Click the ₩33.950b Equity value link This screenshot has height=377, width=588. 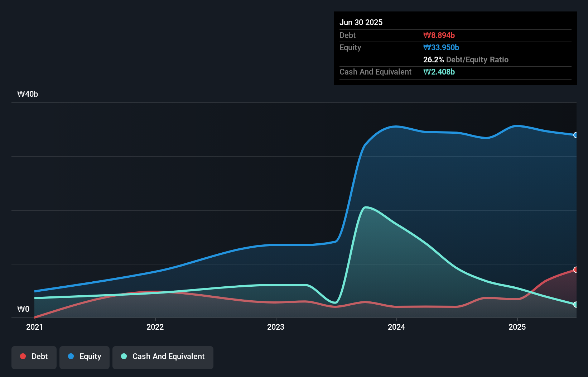point(441,47)
